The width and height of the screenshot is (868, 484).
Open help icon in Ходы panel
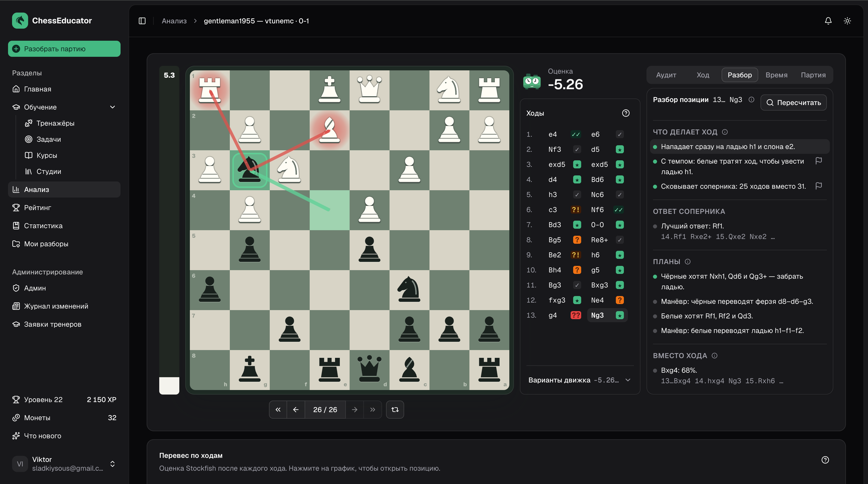click(x=625, y=113)
